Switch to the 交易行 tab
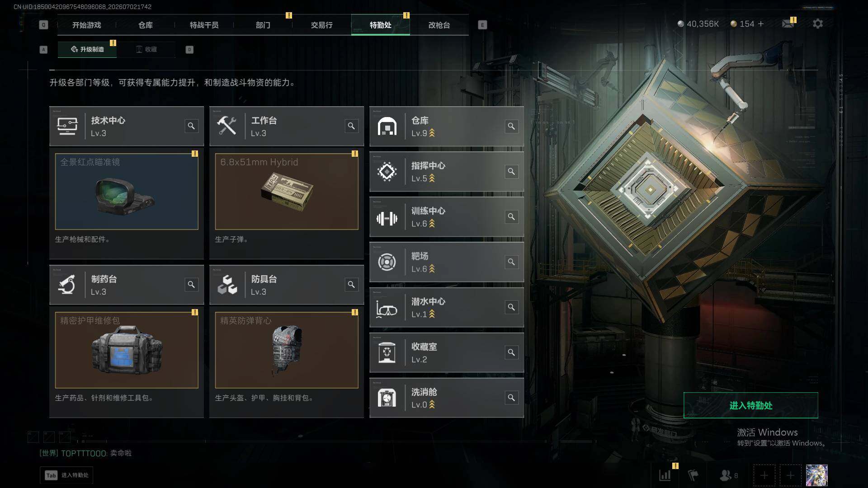Screen dimensions: 868x488 pyautogui.click(x=321, y=25)
